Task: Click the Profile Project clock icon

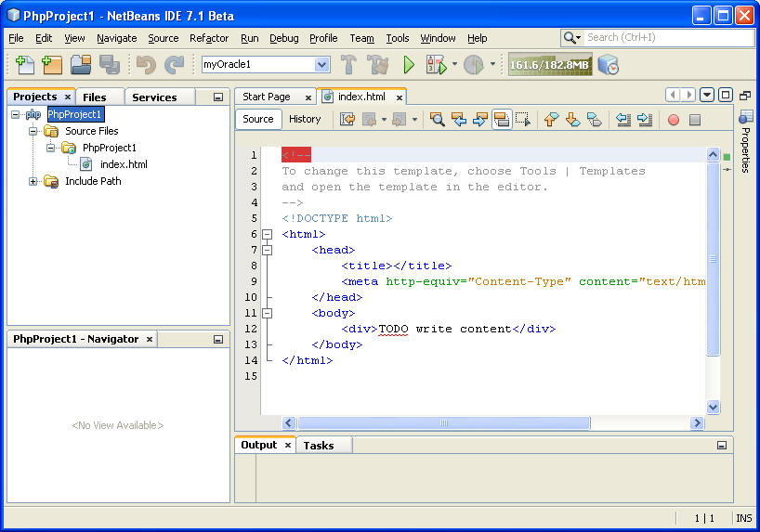Action: pyautogui.click(x=474, y=64)
